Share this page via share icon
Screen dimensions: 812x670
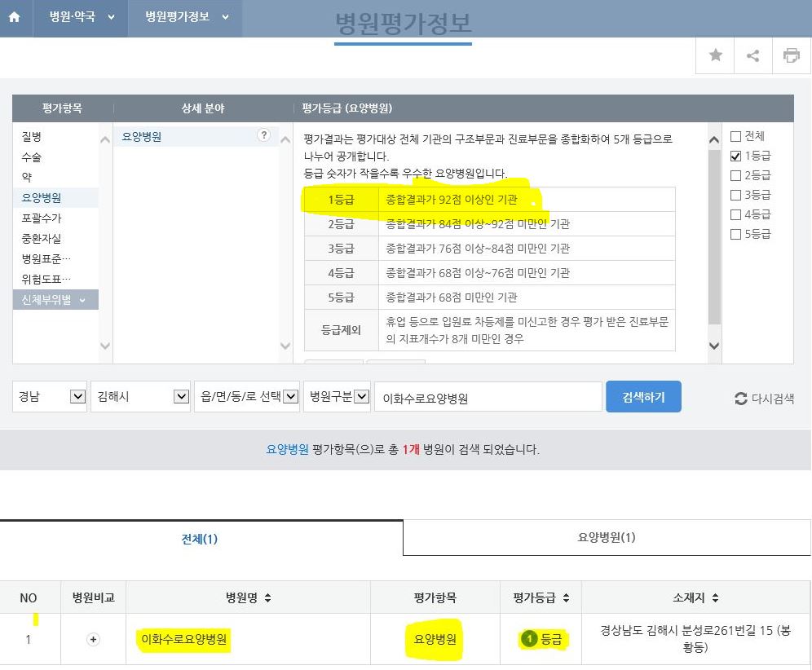[753, 55]
